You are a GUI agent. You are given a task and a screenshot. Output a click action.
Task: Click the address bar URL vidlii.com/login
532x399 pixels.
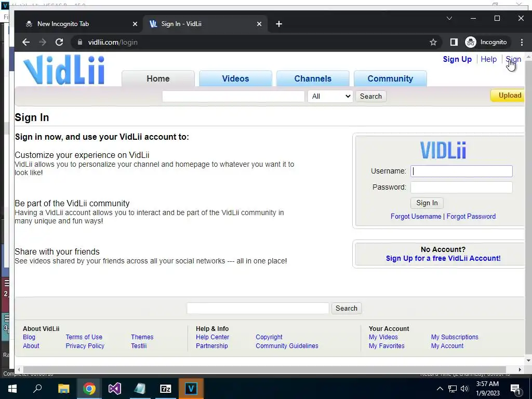pyautogui.click(x=113, y=42)
